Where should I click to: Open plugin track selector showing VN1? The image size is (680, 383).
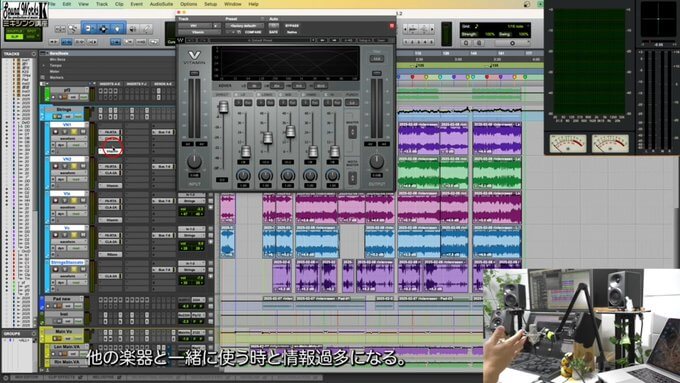coord(194,26)
